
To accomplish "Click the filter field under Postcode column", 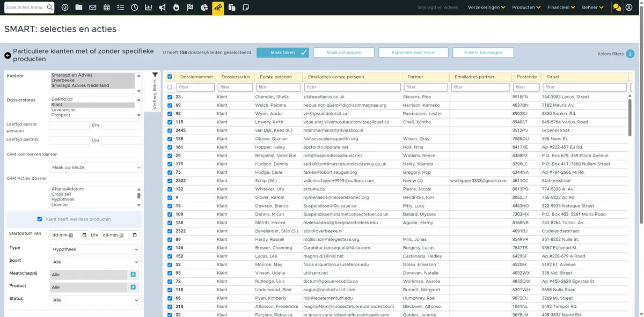I will coord(526,87).
